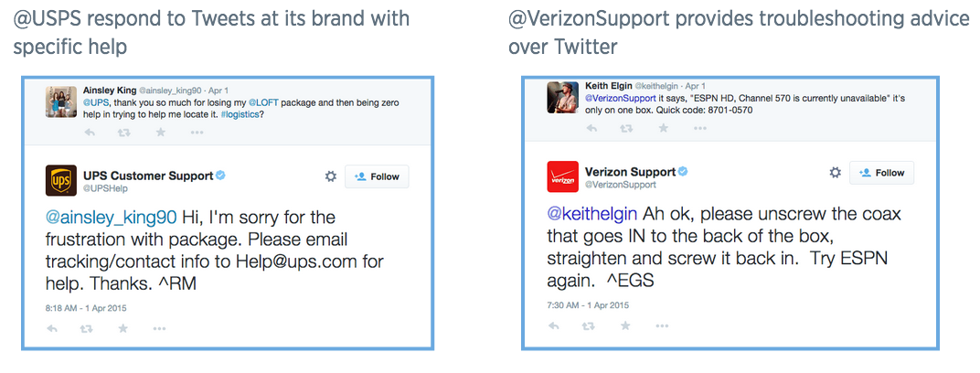Reply to the Verizon Support tweet
This screenshot has width=980, height=373.
(554, 325)
